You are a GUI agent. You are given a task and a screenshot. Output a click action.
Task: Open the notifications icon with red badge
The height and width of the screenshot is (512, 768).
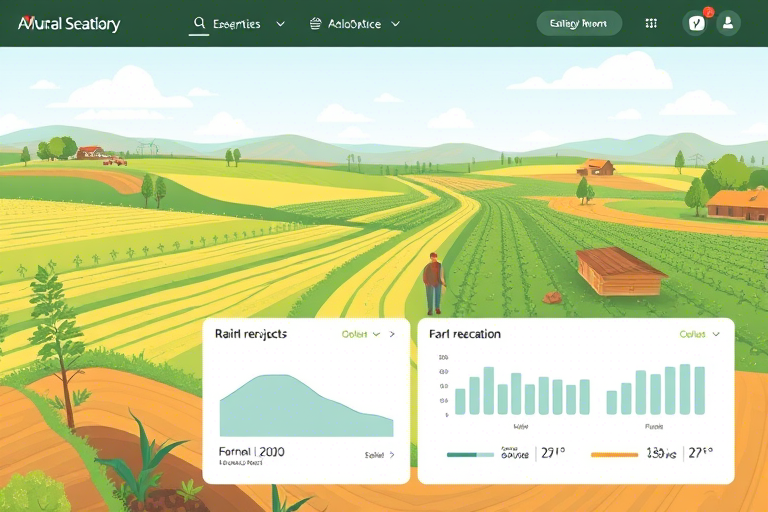tap(696, 23)
